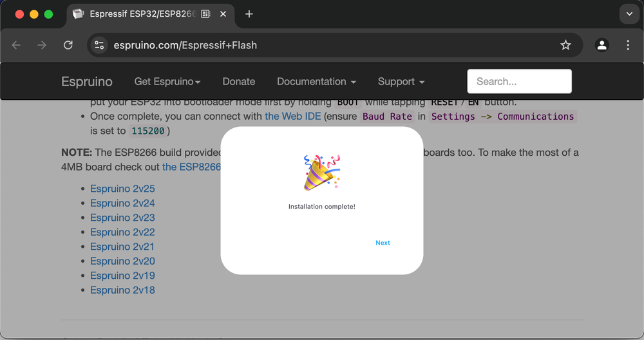Go back with the browser back arrow
Image resolution: width=644 pixels, height=340 pixels.
(16, 45)
